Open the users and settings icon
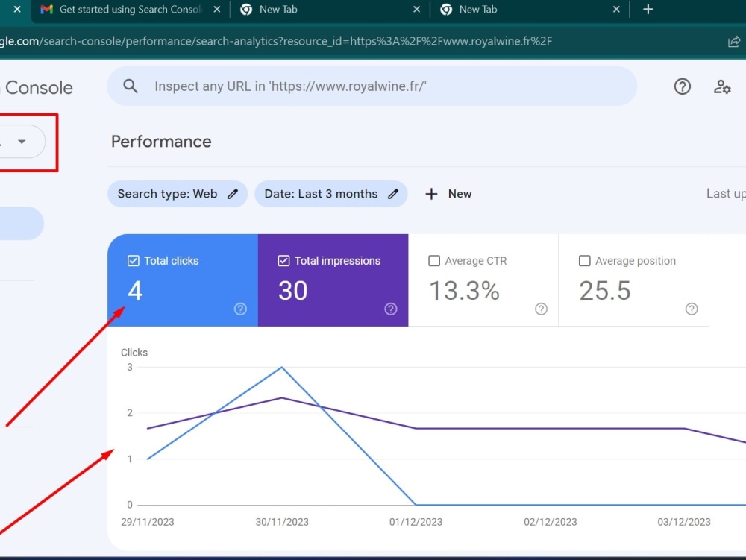Viewport: 746px width, 560px height. coord(721,86)
